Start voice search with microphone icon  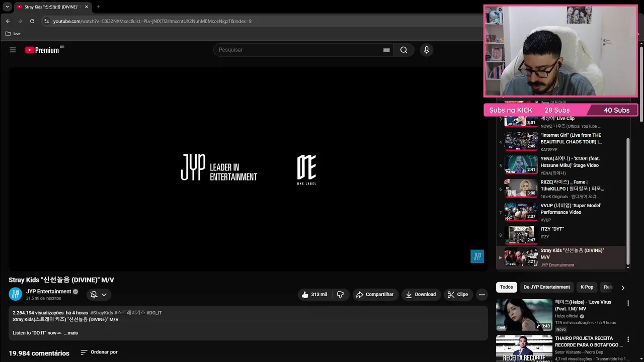(427, 50)
